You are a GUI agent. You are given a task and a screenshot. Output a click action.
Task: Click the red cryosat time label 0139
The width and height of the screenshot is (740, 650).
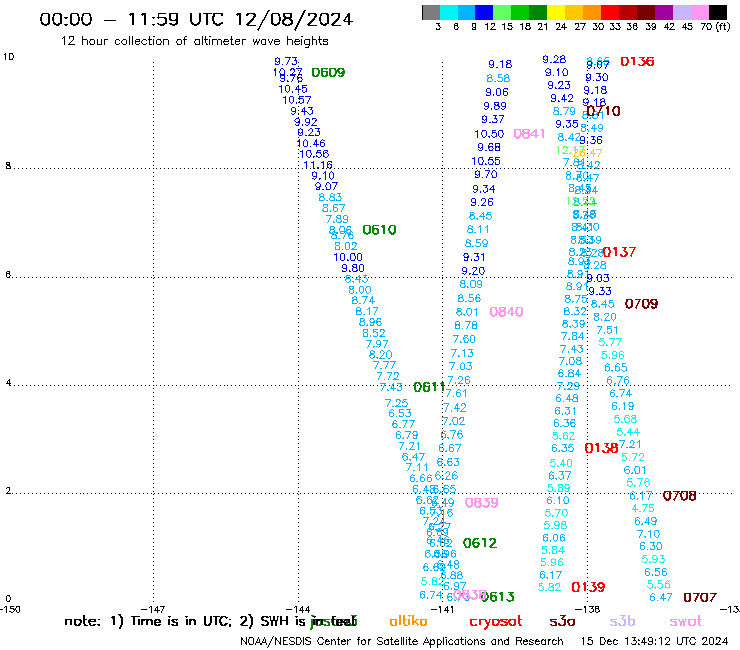tap(588, 587)
